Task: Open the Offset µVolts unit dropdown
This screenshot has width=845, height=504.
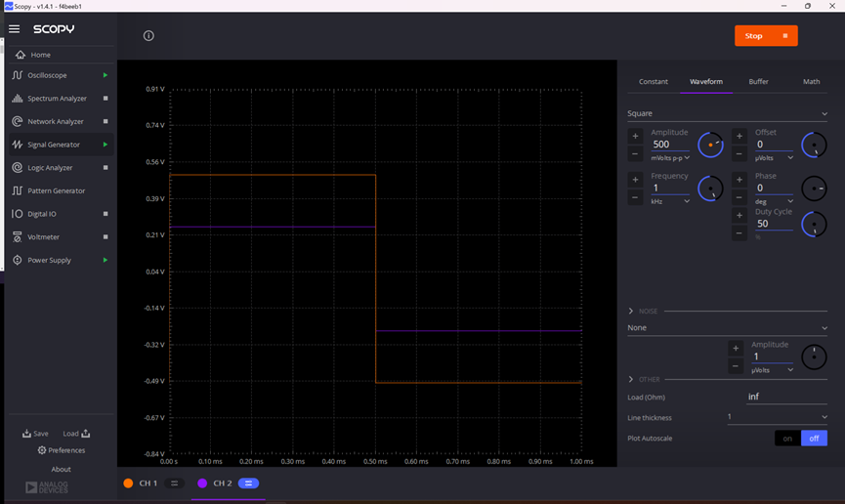Action: [x=774, y=158]
